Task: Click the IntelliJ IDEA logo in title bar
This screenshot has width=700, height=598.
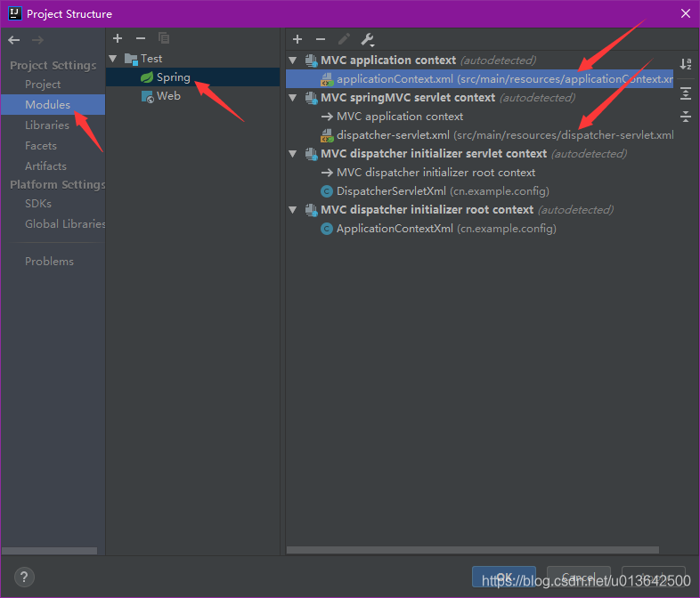Action: pos(15,13)
